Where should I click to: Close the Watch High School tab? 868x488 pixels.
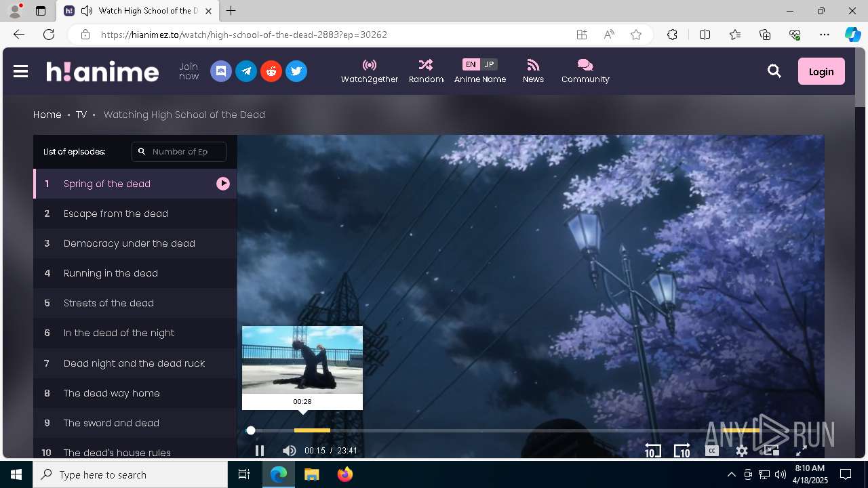point(208,11)
